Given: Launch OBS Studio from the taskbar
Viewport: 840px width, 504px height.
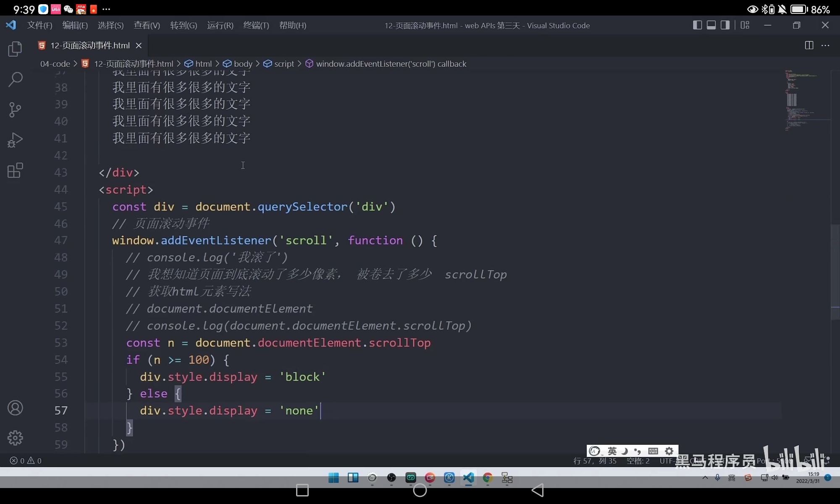Looking at the screenshot, I should coord(391,478).
